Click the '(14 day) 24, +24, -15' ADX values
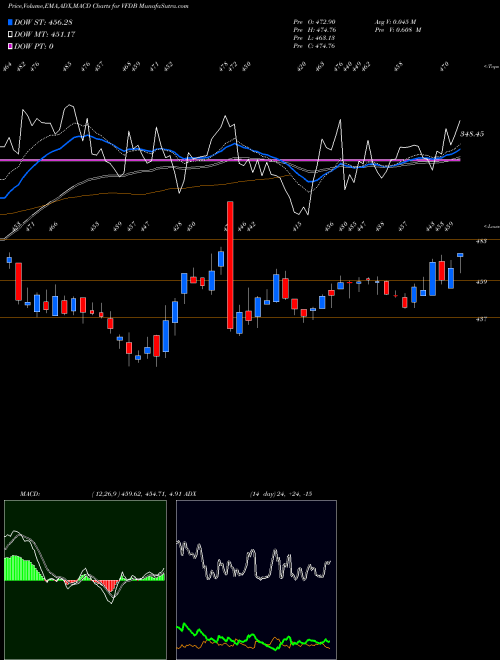Image resolution: width=500 pixels, height=660 pixels. tap(281, 494)
